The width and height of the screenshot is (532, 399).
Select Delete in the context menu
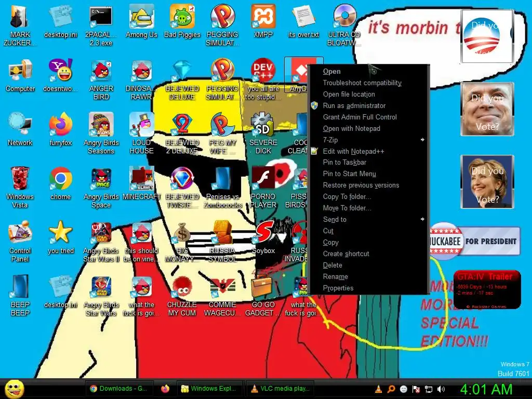[368, 265]
